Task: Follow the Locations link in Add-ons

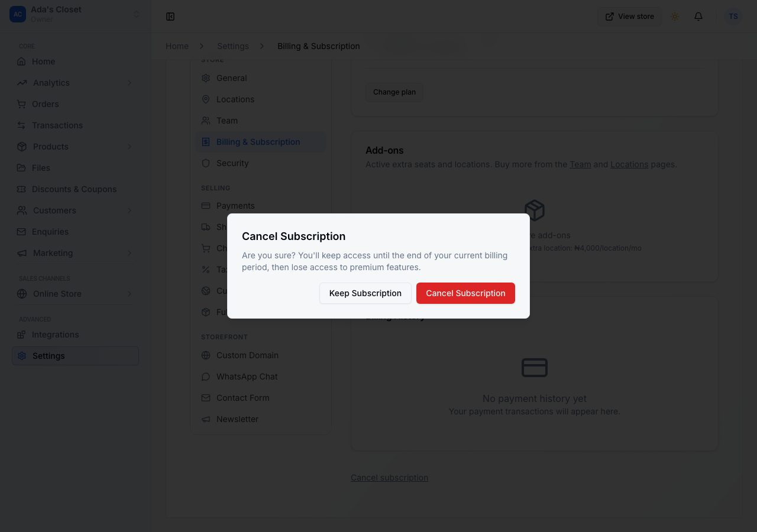Action: 629,164
